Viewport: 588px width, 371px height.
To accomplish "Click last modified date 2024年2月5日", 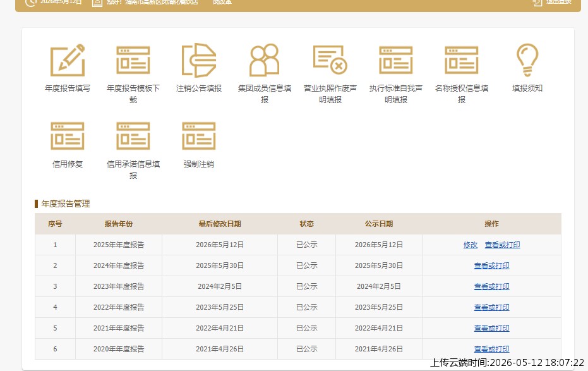I will pos(220,286).
